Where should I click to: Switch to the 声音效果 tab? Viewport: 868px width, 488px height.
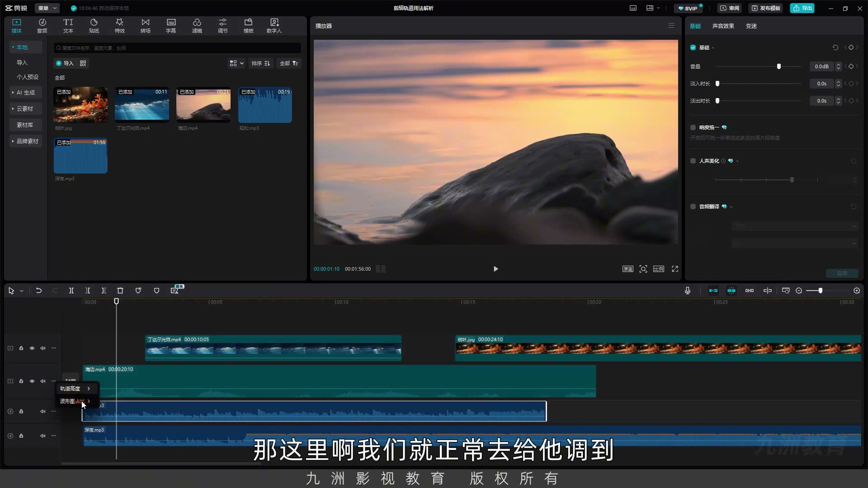click(723, 26)
